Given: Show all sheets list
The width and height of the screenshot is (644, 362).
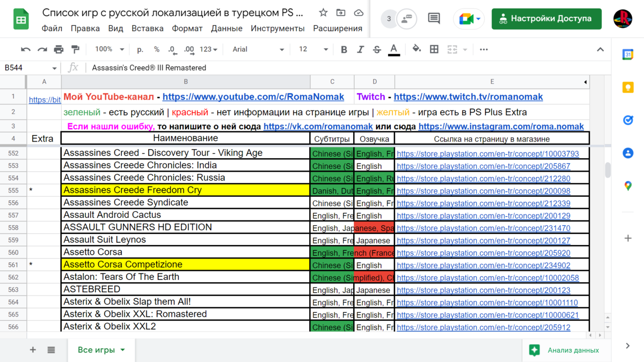Looking at the screenshot, I should (x=51, y=350).
